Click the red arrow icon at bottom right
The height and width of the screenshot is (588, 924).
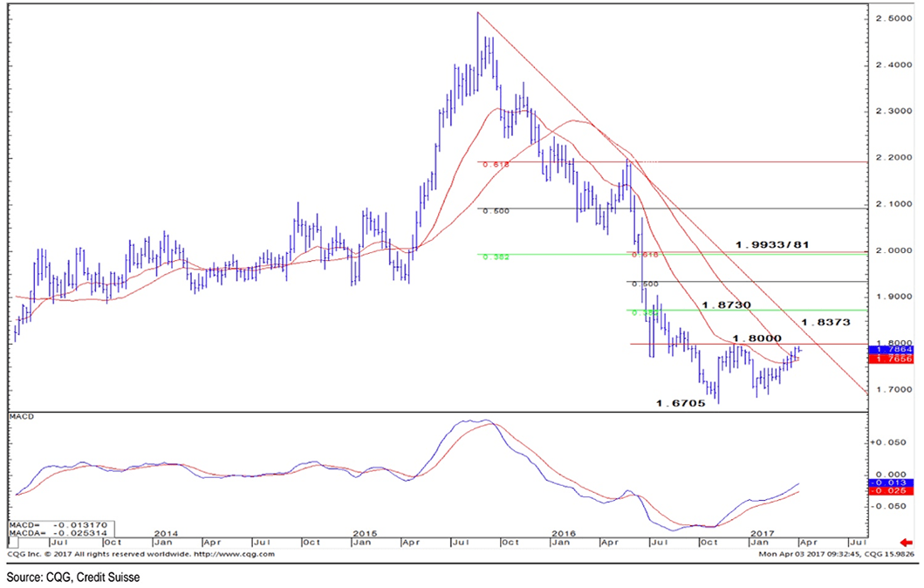tap(907, 541)
